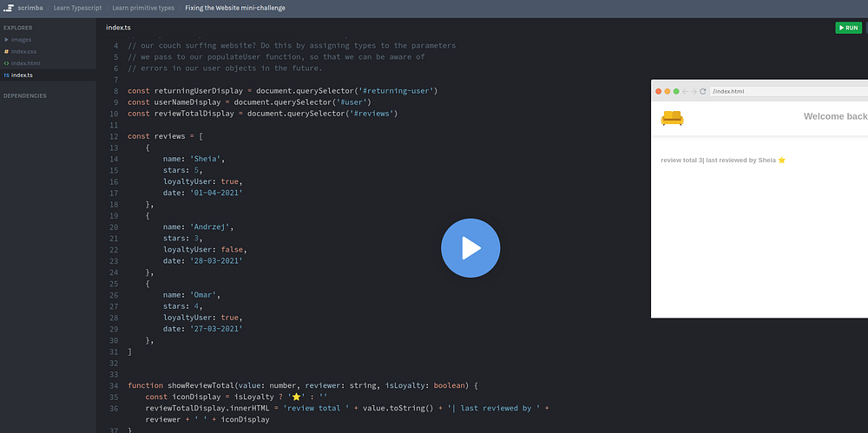Screen dimensions: 868x433
Task: Expand the DEPENDENCIES section
Action: coord(25,95)
